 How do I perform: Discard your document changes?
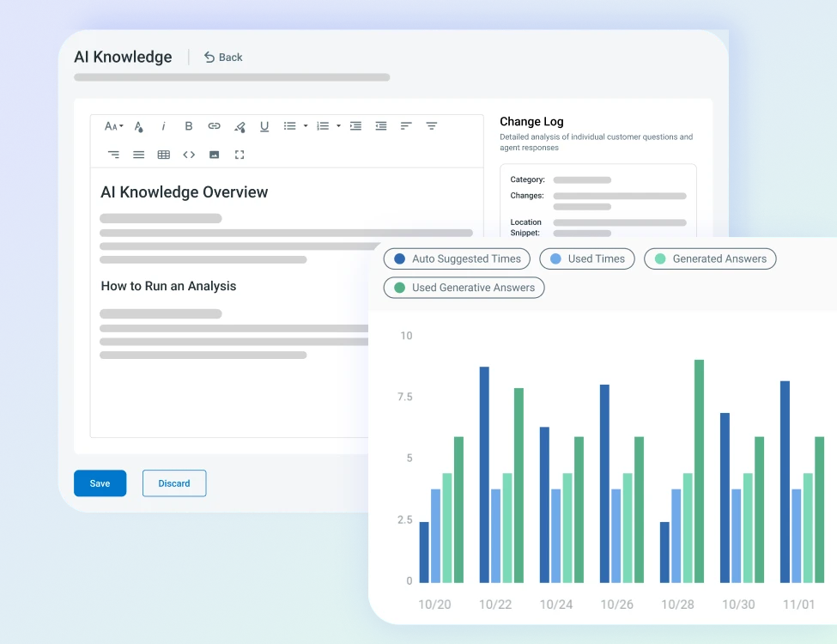pyautogui.click(x=174, y=483)
